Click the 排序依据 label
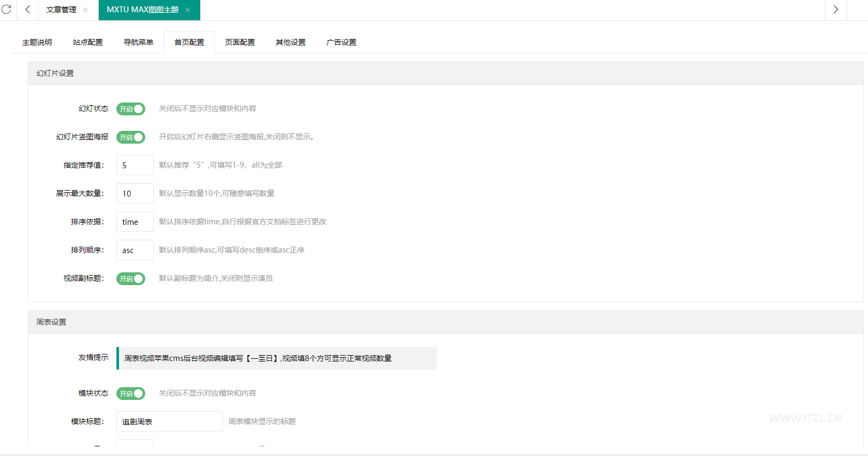868x456 pixels. click(x=88, y=222)
